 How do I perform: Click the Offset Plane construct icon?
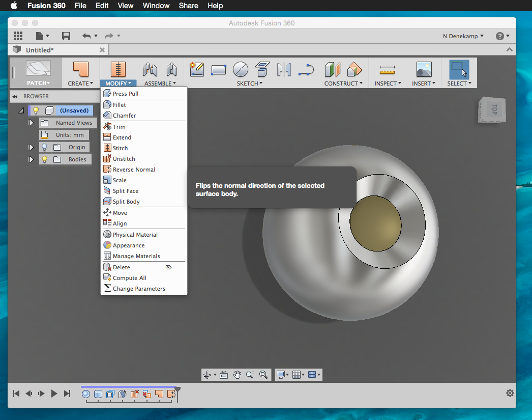pyautogui.click(x=332, y=69)
